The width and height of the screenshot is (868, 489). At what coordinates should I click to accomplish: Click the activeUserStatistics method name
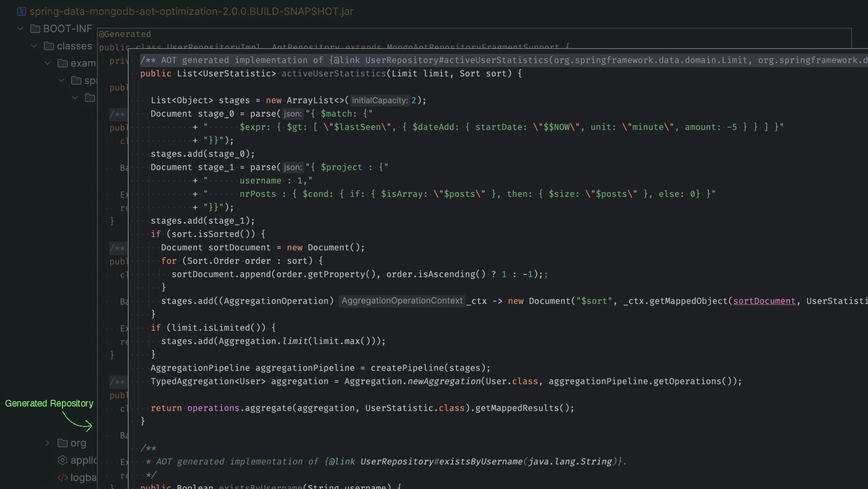tap(334, 73)
